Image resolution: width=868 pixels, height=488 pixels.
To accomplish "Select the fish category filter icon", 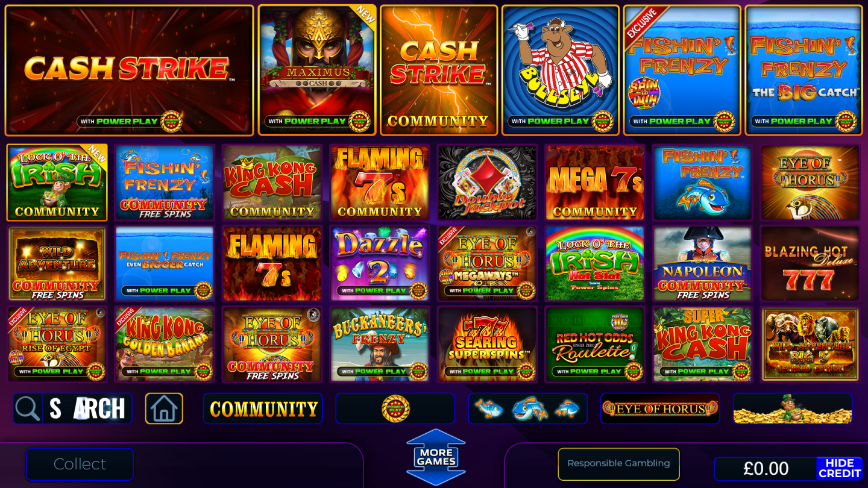I will click(x=527, y=408).
